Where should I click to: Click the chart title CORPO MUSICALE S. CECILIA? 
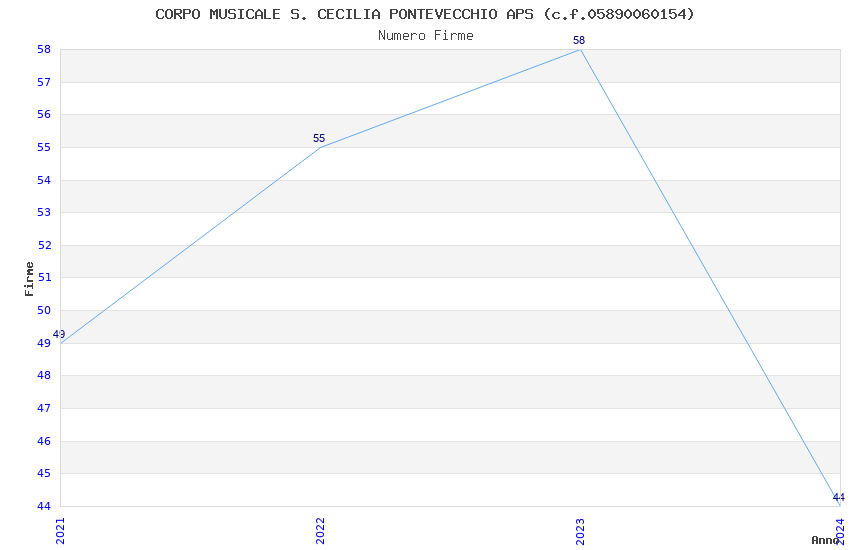[425, 14]
